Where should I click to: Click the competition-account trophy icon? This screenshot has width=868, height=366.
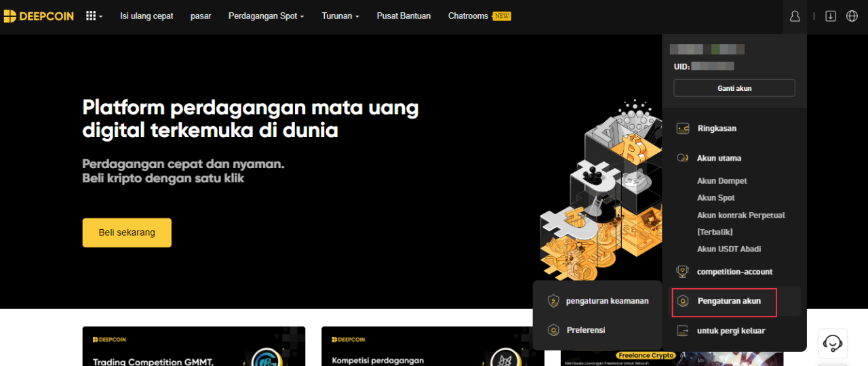pos(683,272)
